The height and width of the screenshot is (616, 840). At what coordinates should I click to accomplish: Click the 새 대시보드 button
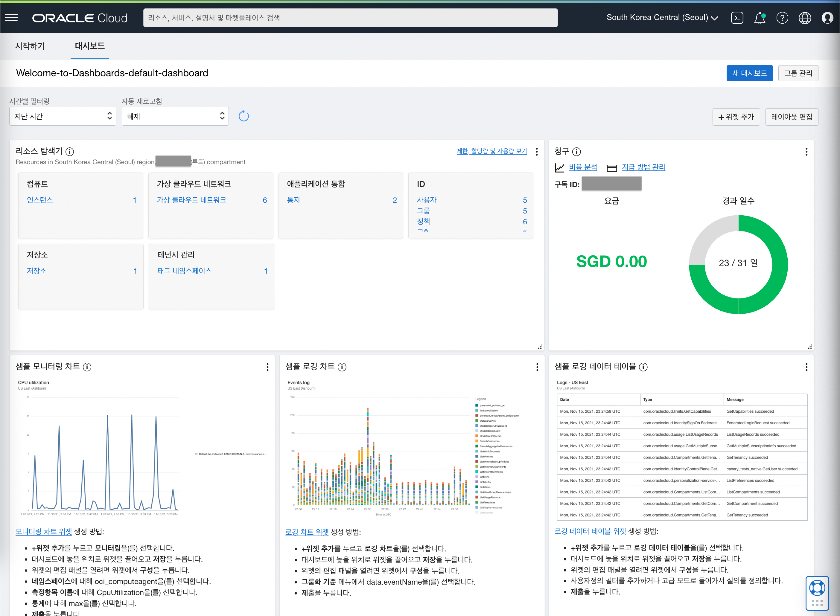click(x=749, y=73)
